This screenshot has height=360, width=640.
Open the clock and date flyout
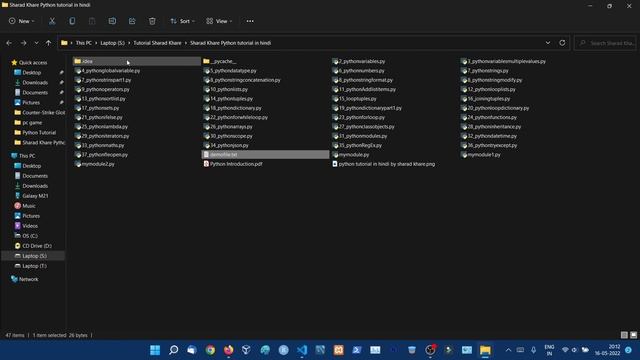click(x=608, y=350)
